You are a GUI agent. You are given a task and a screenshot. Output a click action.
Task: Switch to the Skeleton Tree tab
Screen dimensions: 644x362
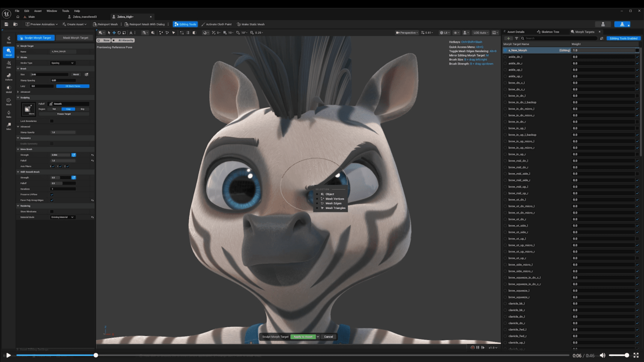(x=548, y=32)
